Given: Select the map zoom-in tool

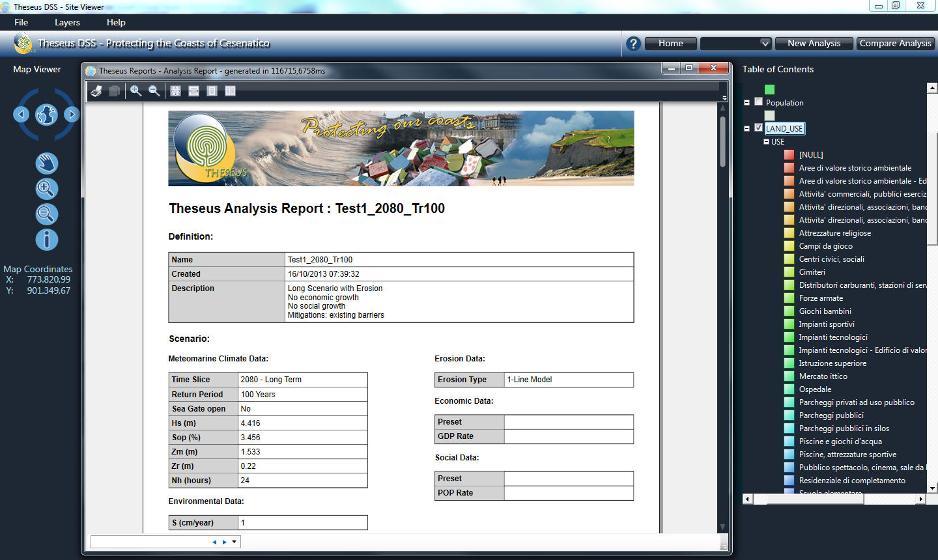Looking at the screenshot, I should pyautogui.click(x=46, y=189).
